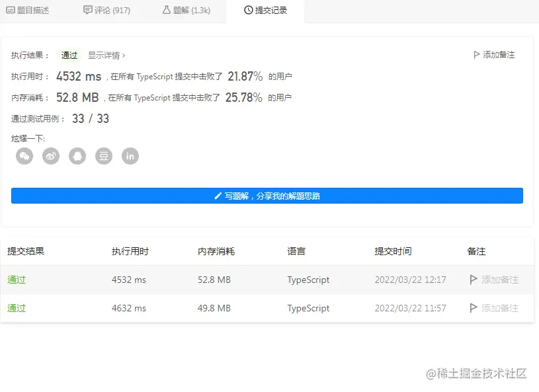This screenshot has width=539, height=392.
Task: Click 添加备注 for 12:17 submission
Action: [494, 280]
